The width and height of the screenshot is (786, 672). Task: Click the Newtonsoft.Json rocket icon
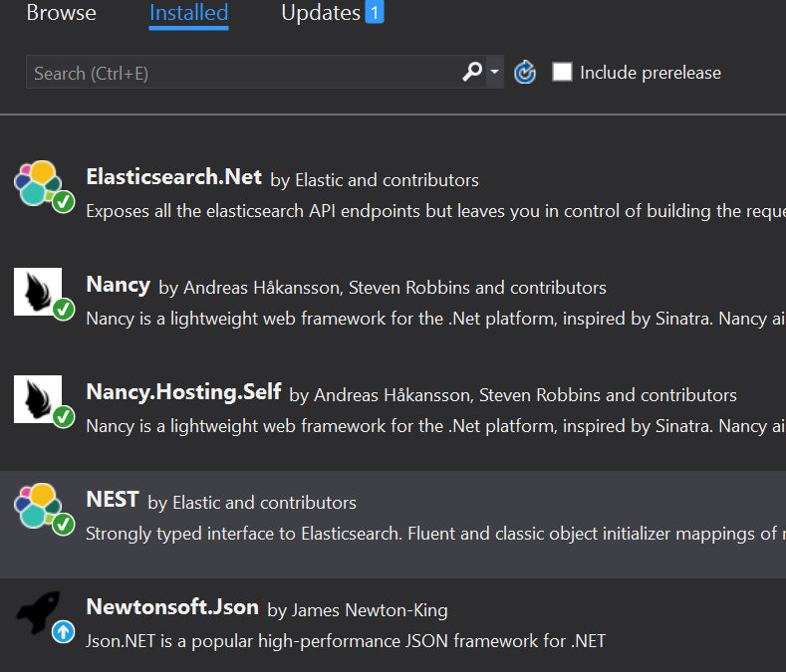pos(39,612)
